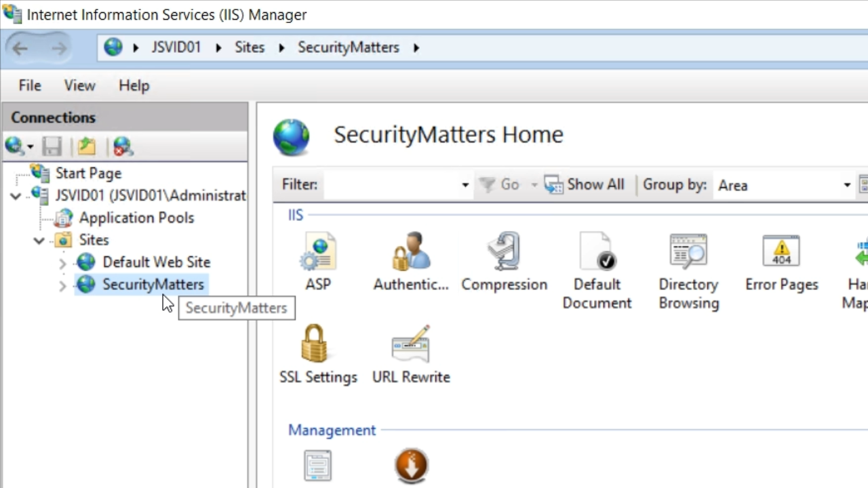This screenshot has width=868, height=488.
Task: Click the Show All button
Action: point(585,185)
